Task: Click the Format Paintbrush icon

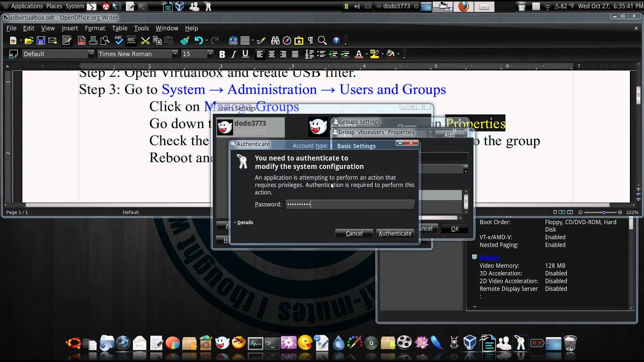Action: (x=185, y=40)
